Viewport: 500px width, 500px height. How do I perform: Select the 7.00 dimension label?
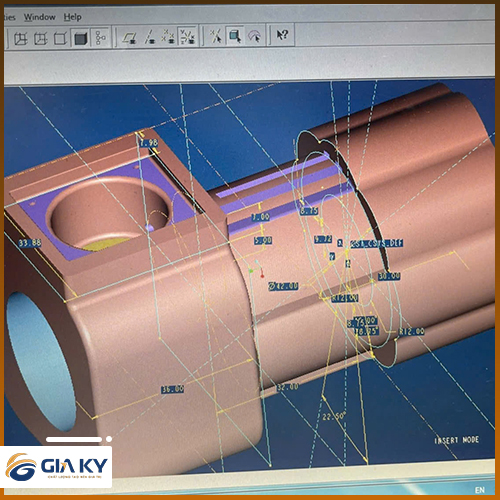(x=260, y=217)
